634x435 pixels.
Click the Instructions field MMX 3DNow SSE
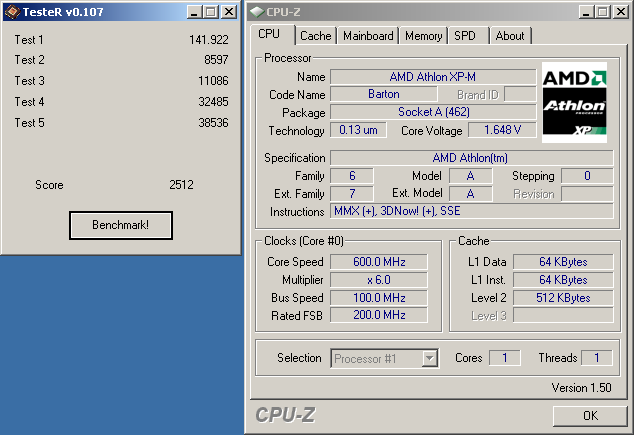(x=471, y=211)
